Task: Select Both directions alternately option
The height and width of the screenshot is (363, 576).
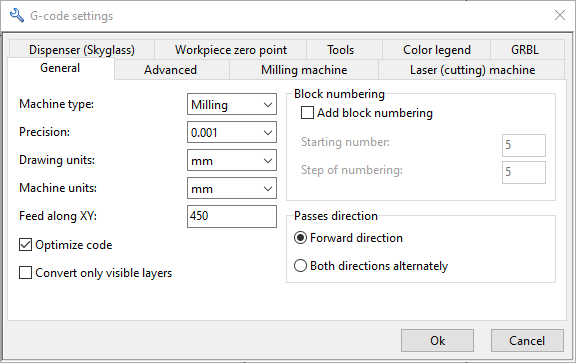Action: (x=300, y=266)
